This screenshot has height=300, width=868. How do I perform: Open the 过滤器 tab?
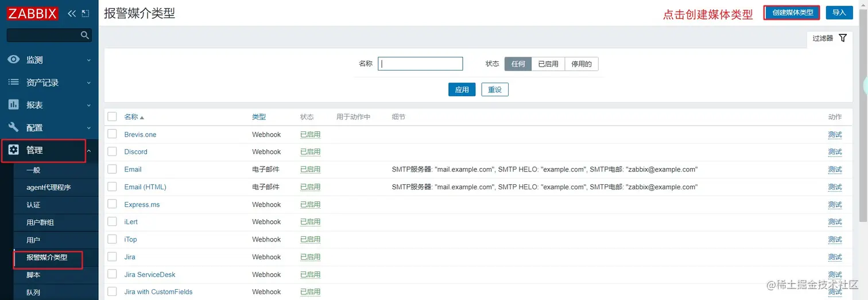pyautogui.click(x=830, y=38)
